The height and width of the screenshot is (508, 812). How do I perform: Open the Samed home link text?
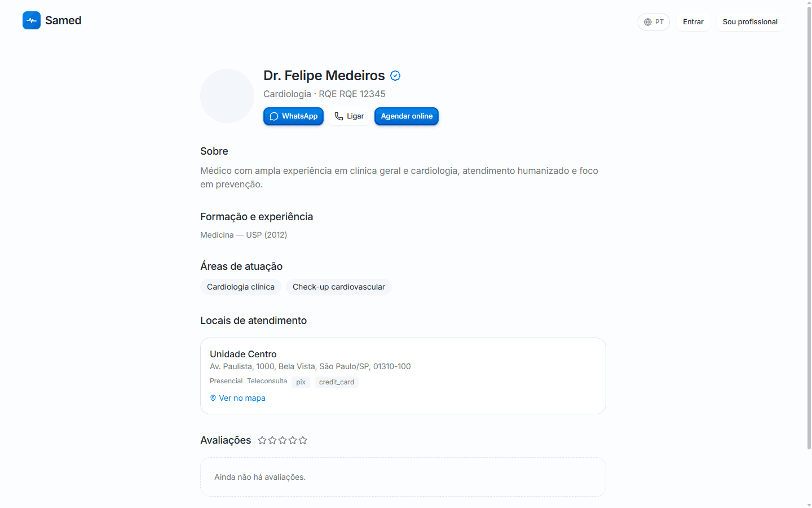pos(63,20)
